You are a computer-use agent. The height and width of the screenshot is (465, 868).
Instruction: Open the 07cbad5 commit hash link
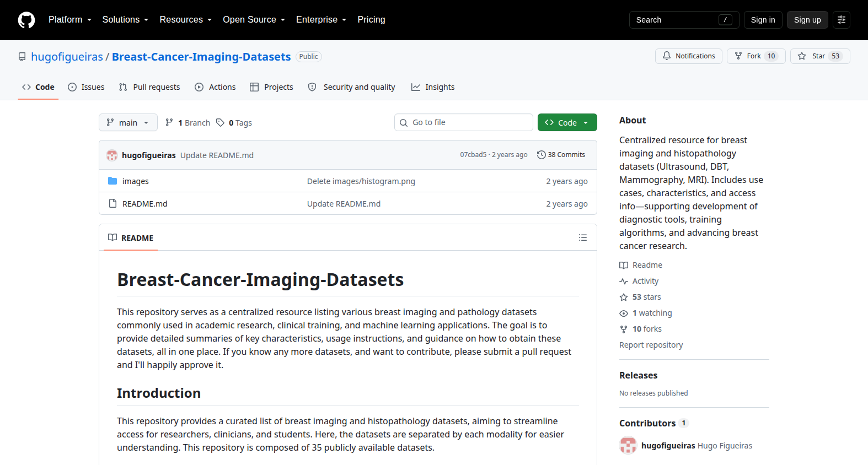pos(473,155)
